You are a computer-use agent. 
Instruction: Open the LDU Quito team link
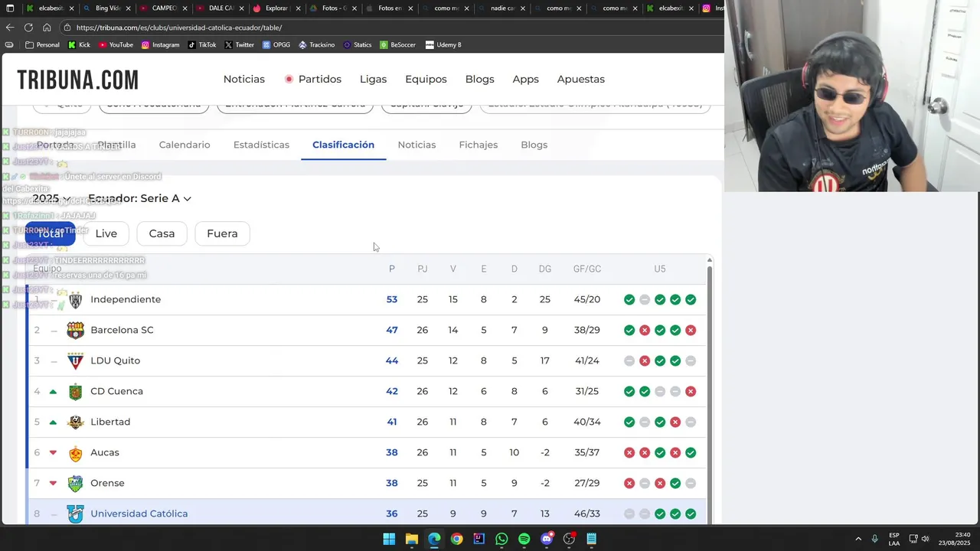point(115,360)
